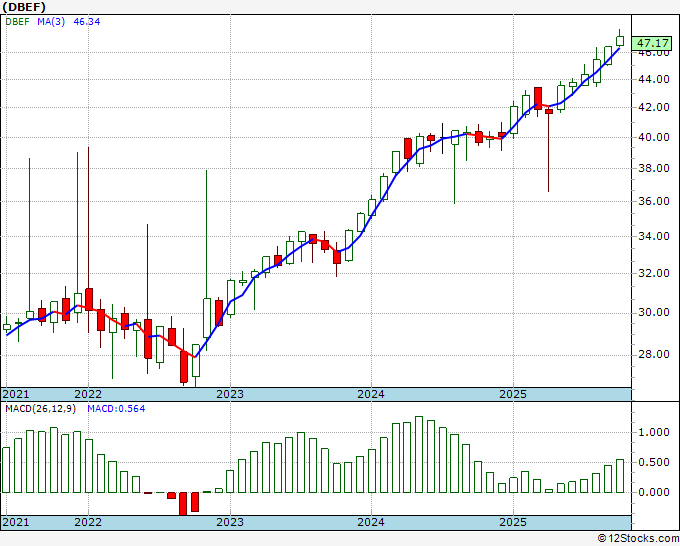The height and width of the screenshot is (546, 680).
Task: Click 2023 on the MACD timeline
Action: [230, 522]
